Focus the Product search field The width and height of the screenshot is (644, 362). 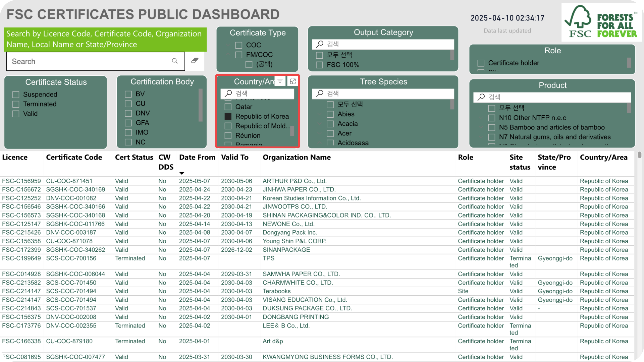click(x=552, y=97)
